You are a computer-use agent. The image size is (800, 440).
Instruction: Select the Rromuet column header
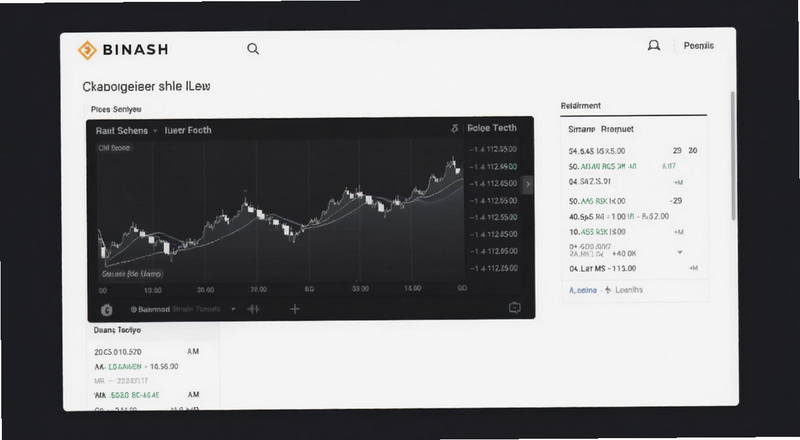(617, 129)
